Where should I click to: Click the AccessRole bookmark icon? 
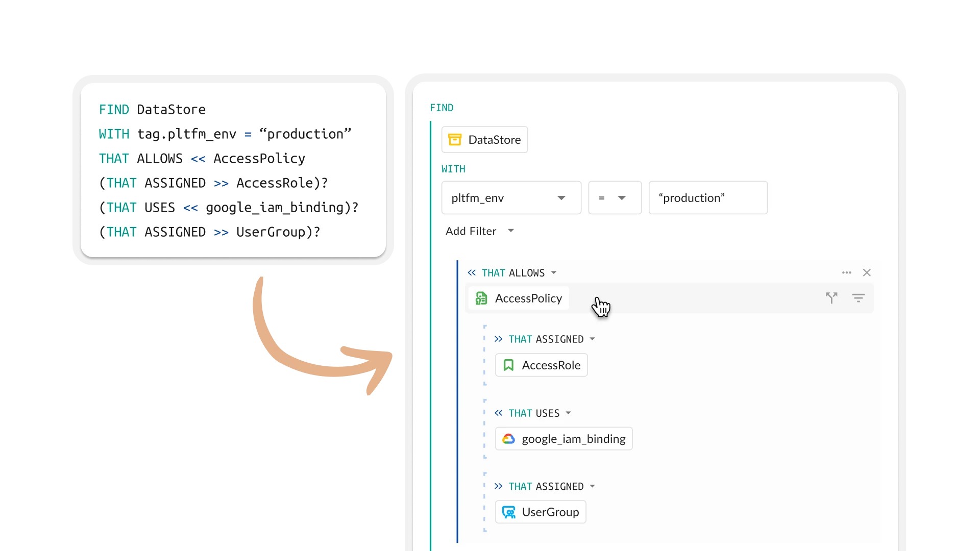tap(508, 365)
